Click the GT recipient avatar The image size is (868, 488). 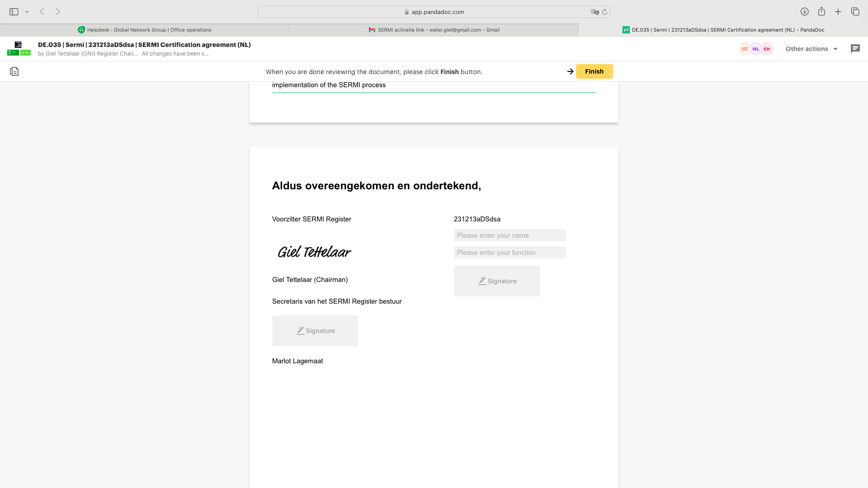[745, 49]
